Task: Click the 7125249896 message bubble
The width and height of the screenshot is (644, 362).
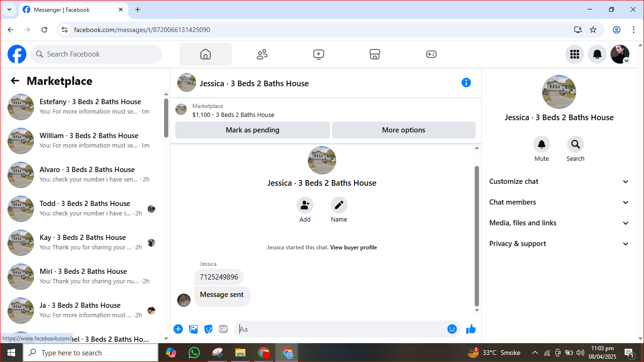Action: [x=219, y=277]
